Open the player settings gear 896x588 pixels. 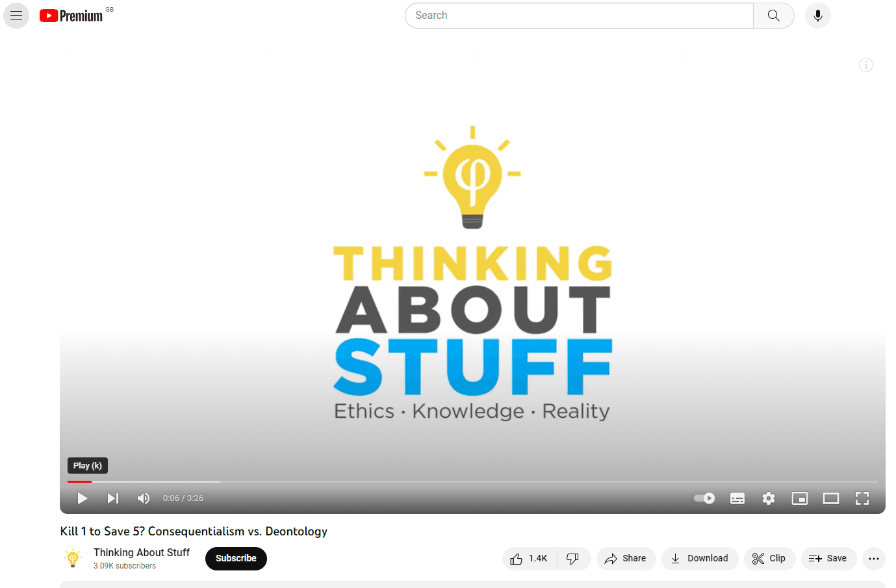[x=769, y=498]
